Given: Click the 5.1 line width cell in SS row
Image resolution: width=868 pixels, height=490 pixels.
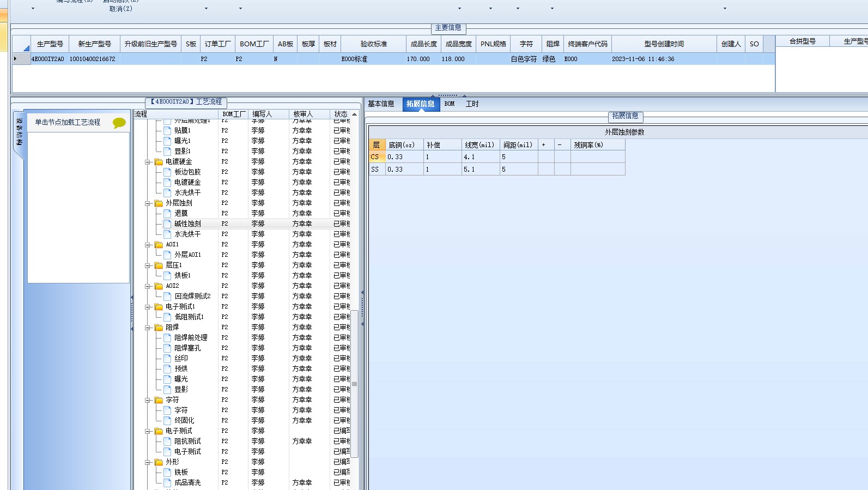Looking at the screenshot, I should tap(481, 170).
